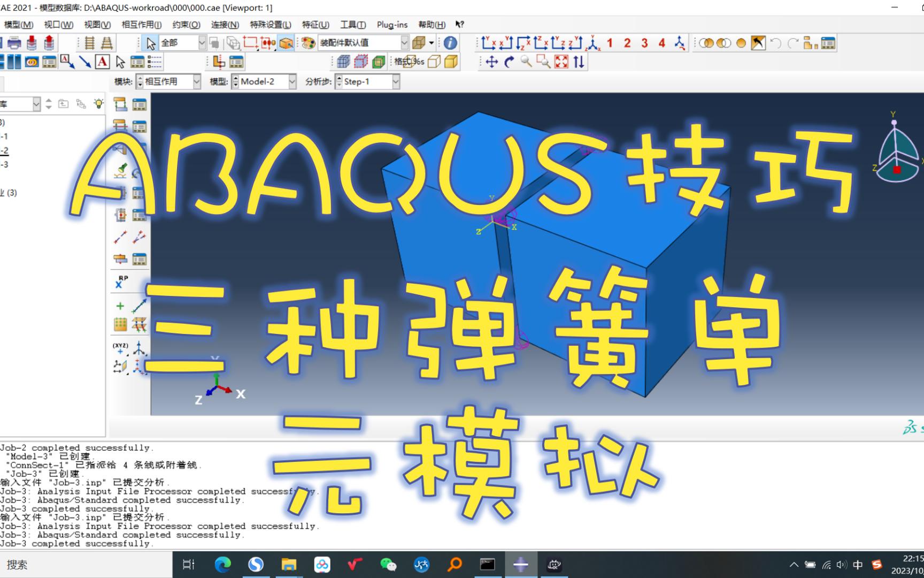The height and width of the screenshot is (578, 924).
Task: Select the arrow selection tool in toolbar
Action: tap(151, 43)
